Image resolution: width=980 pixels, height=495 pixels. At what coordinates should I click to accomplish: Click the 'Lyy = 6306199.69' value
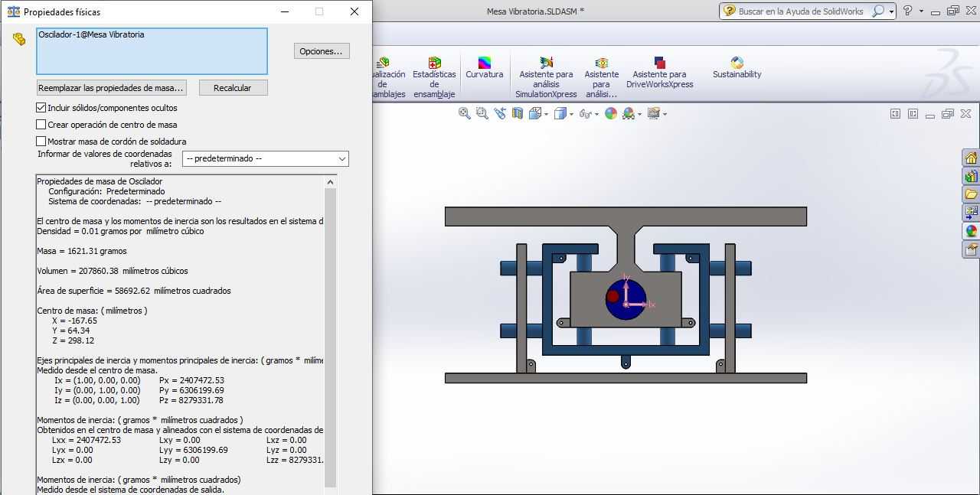pyautogui.click(x=194, y=450)
